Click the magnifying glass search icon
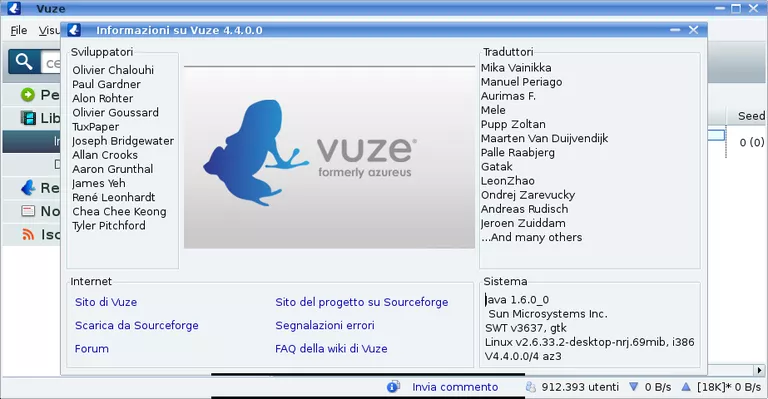 tap(24, 62)
